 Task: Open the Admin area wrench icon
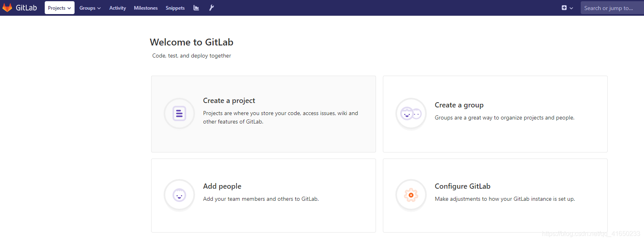click(x=212, y=8)
